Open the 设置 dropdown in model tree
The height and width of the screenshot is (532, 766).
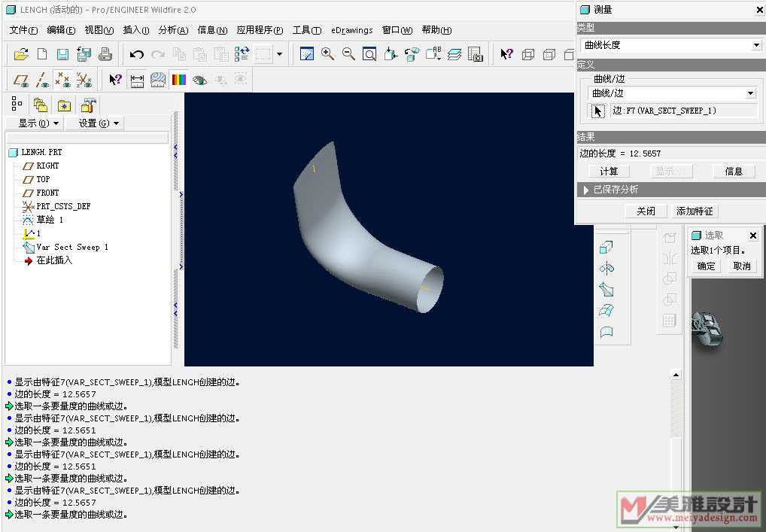click(98, 123)
